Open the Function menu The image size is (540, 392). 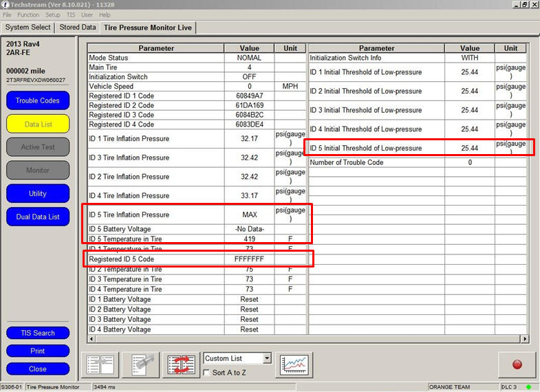click(28, 14)
